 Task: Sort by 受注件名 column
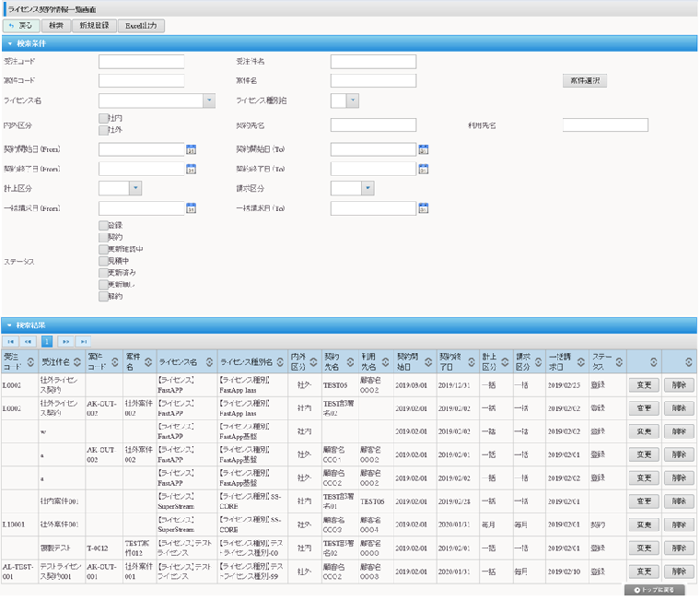click(77, 362)
